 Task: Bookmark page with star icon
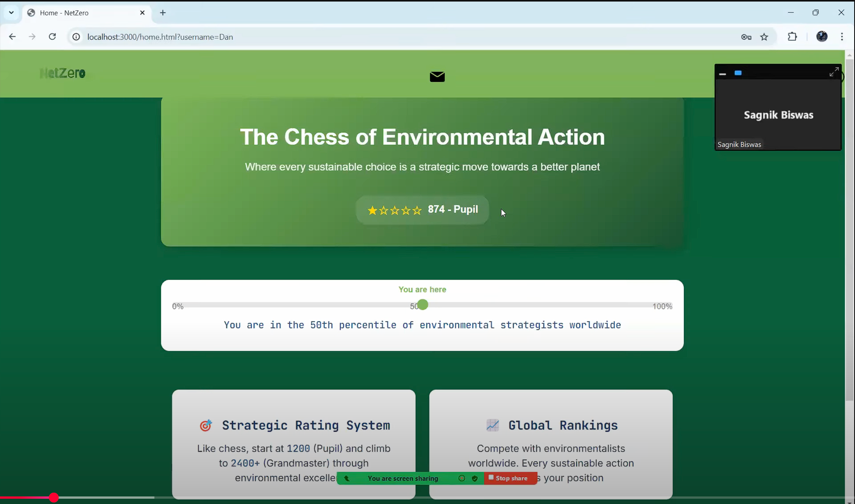coord(764,37)
